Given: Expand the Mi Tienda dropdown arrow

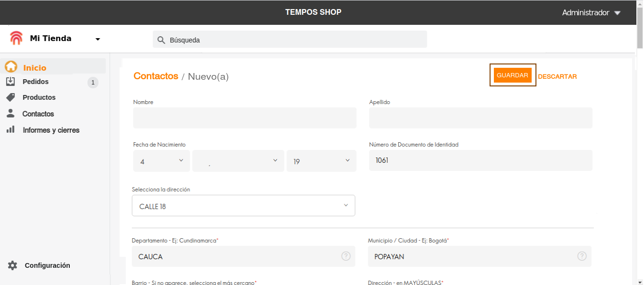Looking at the screenshot, I should pyautogui.click(x=98, y=39).
